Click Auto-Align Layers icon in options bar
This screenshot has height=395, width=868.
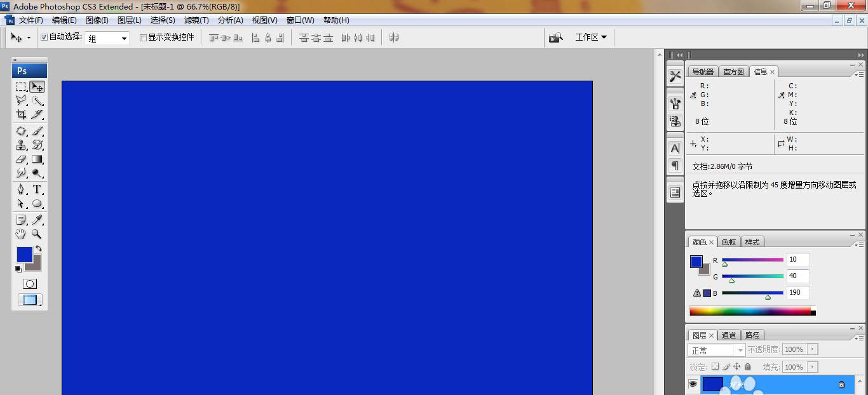click(x=394, y=37)
